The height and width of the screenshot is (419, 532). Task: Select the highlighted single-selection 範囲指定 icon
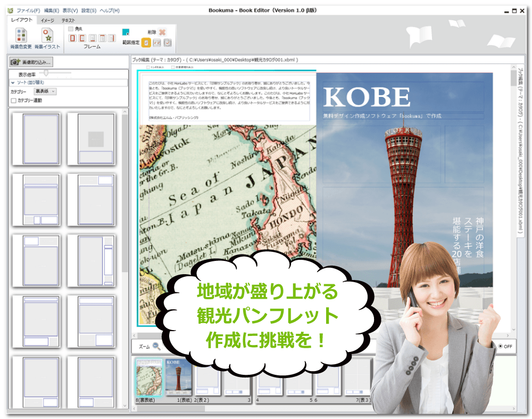click(x=146, y=43)
